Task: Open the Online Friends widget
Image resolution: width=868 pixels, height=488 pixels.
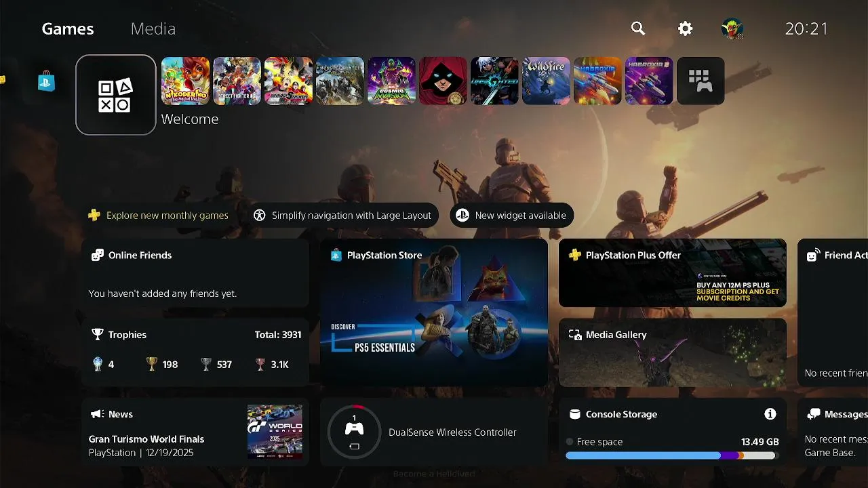Action: coord(195,273)
